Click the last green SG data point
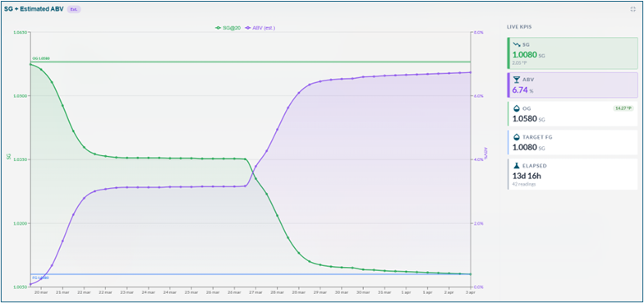The width and height of the screenshot is (644, 303). point(470,274)
